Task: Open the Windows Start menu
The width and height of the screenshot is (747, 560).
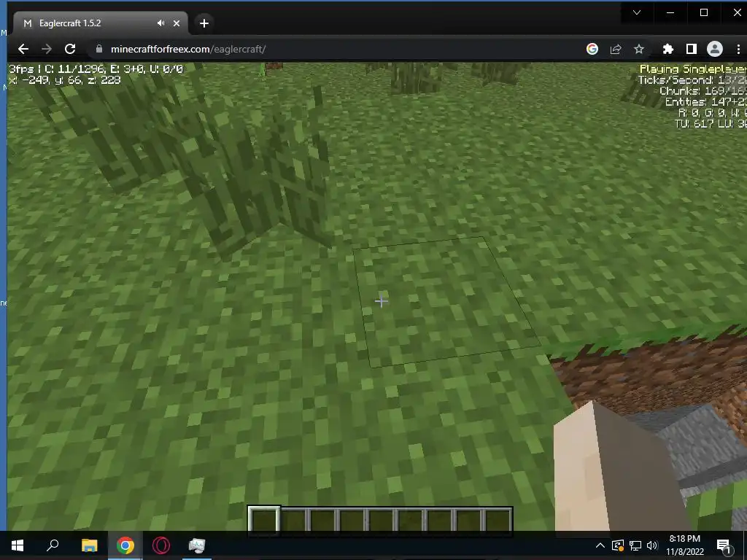Action: pos(18,545)
